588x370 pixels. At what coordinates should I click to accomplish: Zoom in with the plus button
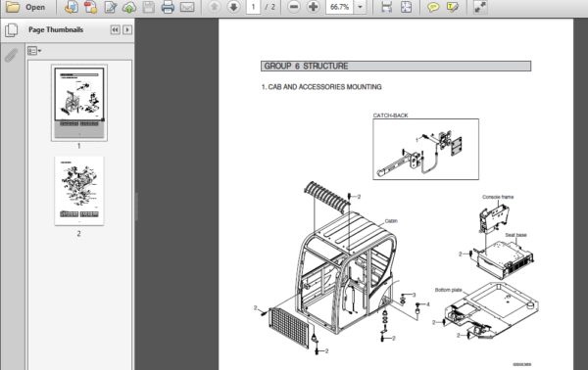point(314,7)
